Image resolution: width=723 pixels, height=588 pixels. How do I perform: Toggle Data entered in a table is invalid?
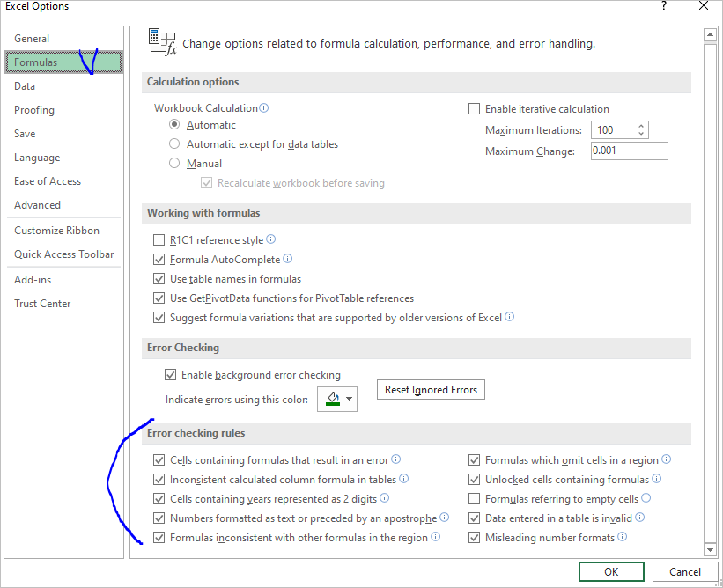474,518
